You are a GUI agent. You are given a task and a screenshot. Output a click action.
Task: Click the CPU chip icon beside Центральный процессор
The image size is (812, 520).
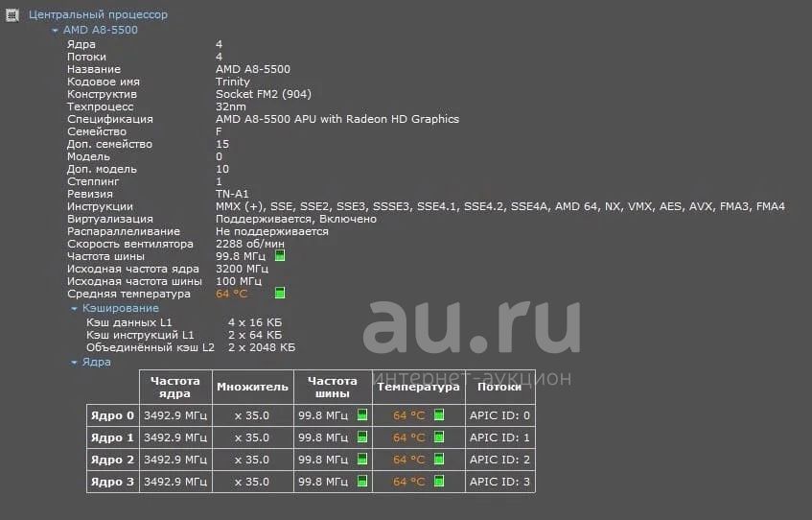pos(12,15)
